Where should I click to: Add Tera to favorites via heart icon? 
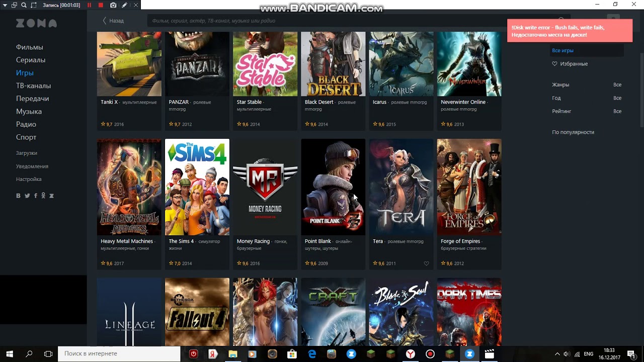pos(426,263)
